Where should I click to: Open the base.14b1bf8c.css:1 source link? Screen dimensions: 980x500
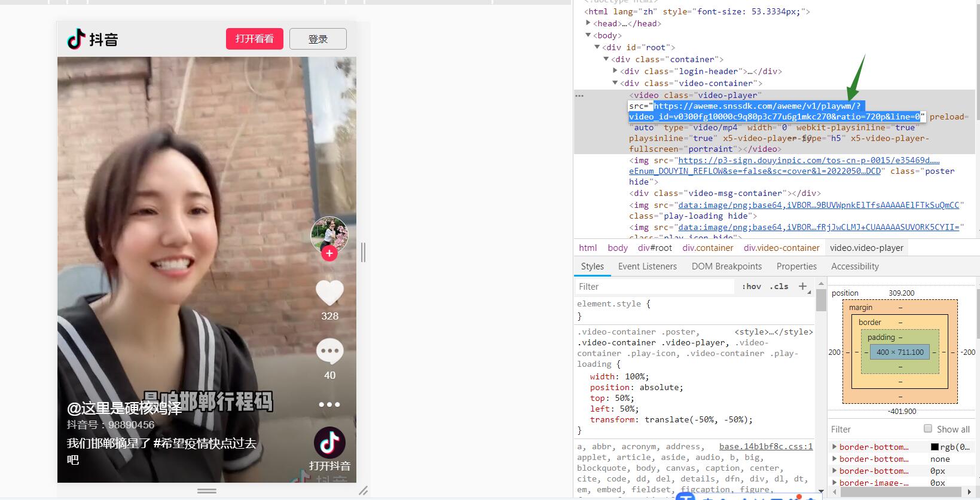coord(765,446)
